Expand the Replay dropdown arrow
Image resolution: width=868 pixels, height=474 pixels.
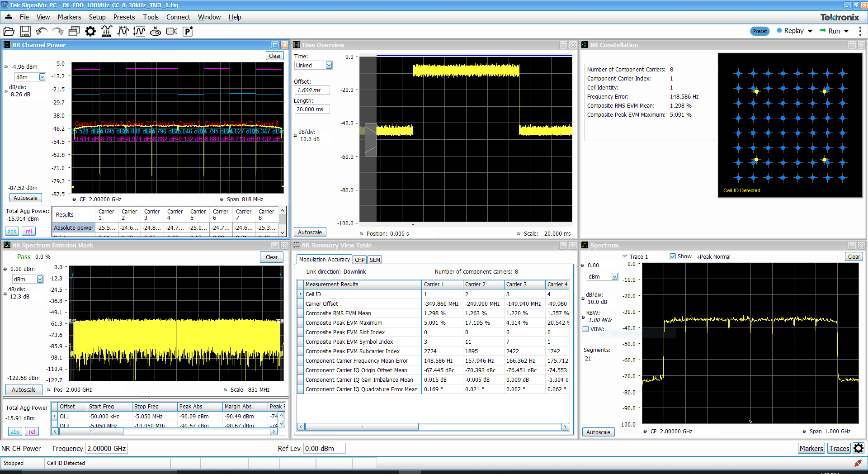pyautogui.click(x=810, y=31)
